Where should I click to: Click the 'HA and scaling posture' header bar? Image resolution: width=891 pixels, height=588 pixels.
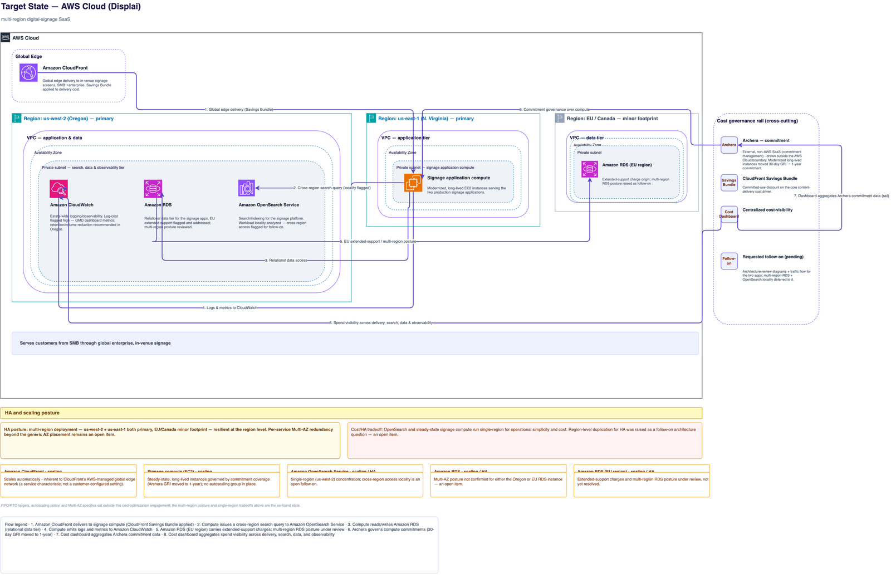(x=351, y=413)
